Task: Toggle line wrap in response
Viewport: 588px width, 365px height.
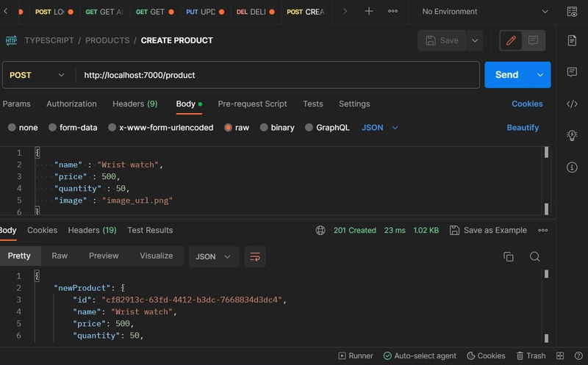Action: coord(255,257)
